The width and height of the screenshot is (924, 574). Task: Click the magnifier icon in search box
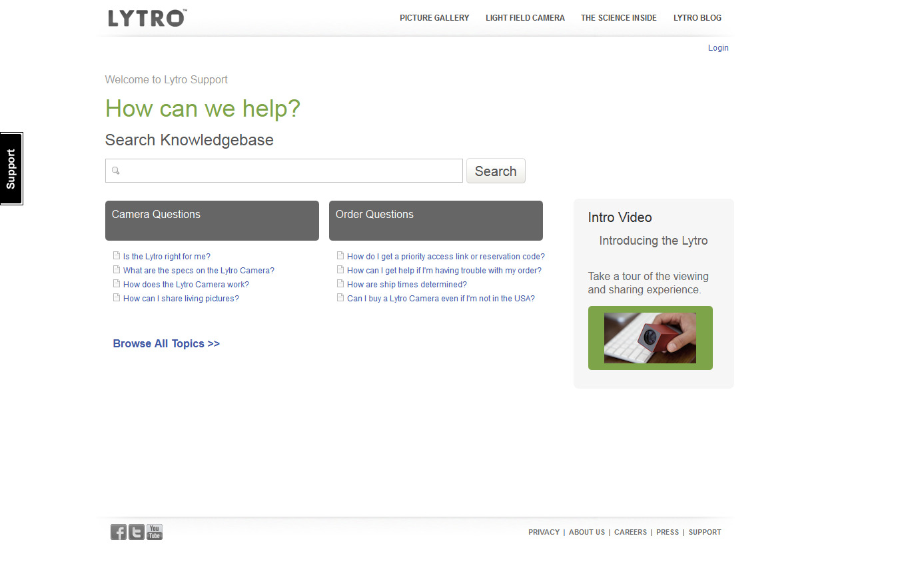(115, 171)
